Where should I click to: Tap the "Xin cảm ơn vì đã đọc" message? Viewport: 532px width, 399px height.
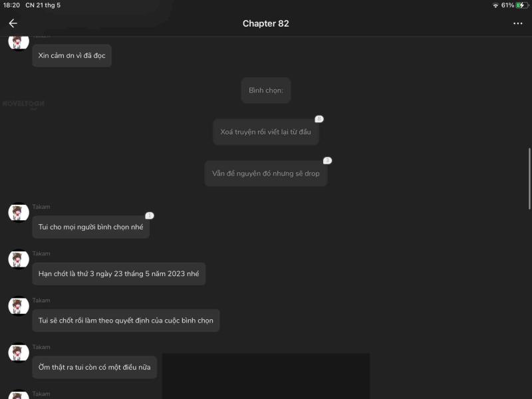click(72, 56)
